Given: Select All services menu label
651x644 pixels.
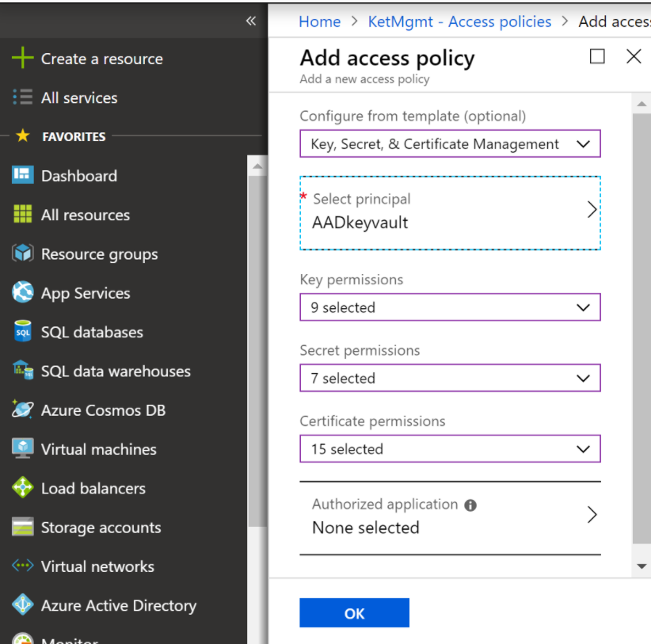Looking at the screenshot, I should [79, 97].
